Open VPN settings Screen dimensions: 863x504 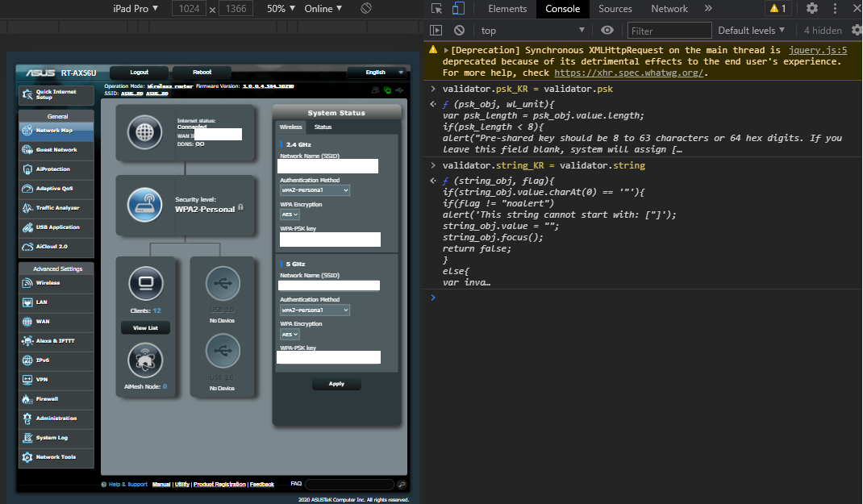(56, 380)
